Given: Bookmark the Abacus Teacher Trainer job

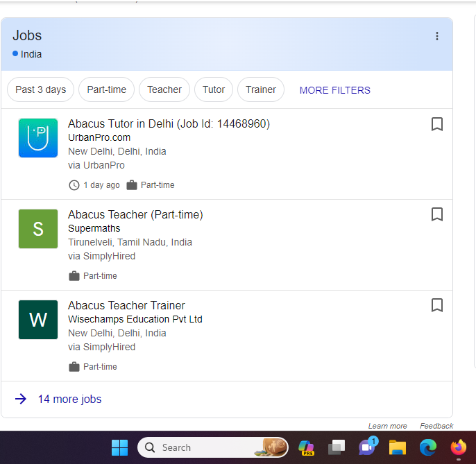Looking at the screenshot, I should click(x=437, y=305).
